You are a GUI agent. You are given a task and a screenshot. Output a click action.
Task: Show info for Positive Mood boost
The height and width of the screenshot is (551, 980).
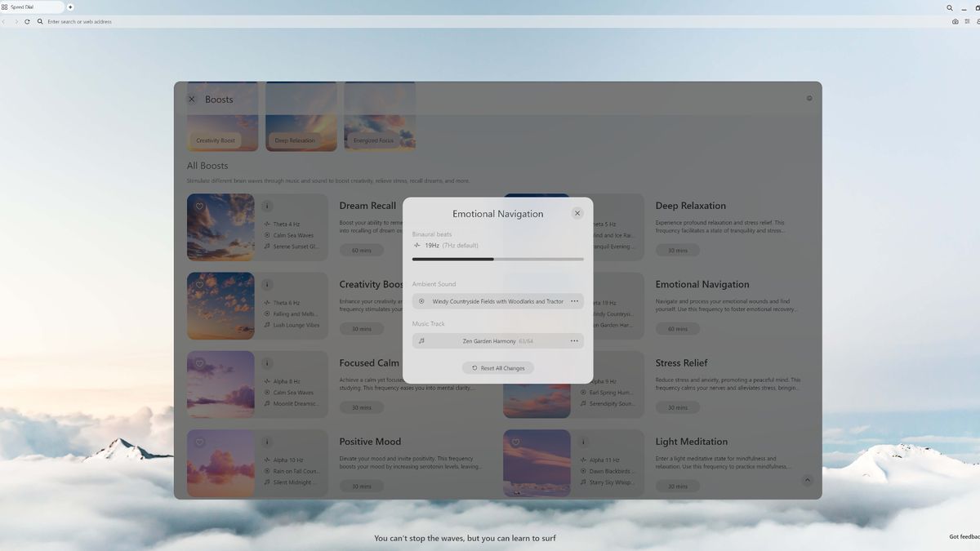[x=267, y=442]
